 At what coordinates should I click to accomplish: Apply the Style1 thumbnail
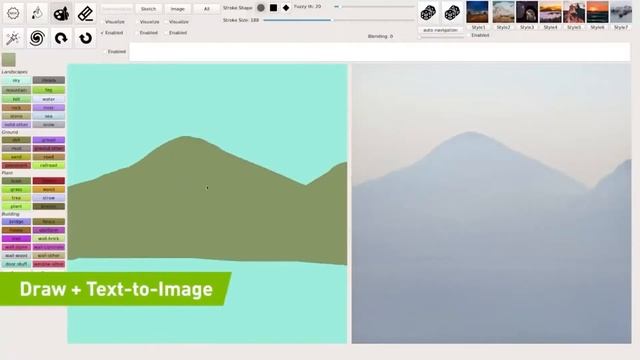click(477, 12)
